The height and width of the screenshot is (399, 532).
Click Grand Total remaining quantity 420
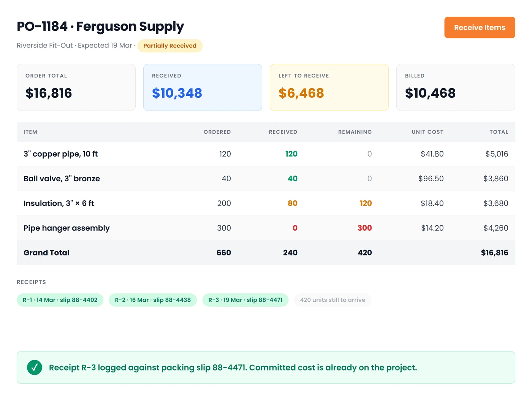click(x=365, y=253)
